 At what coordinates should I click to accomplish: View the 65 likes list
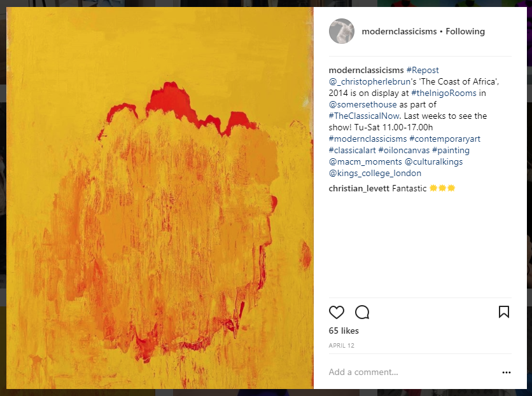(344, 331)
